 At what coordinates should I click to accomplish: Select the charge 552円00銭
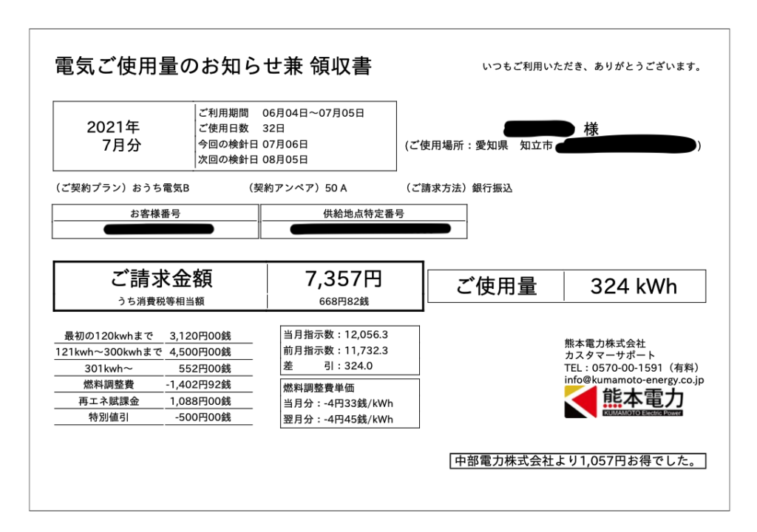(x=205, y=369)
